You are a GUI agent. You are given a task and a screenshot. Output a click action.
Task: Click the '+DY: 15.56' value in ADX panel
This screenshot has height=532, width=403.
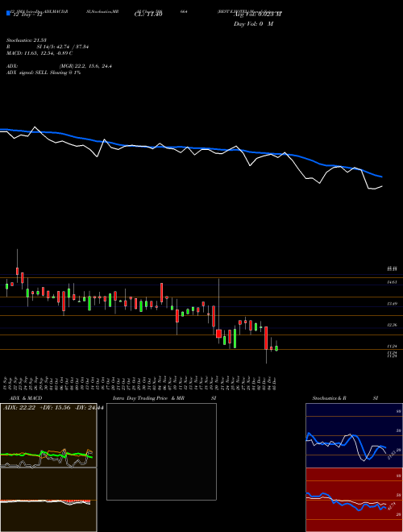tap(55, 408)
